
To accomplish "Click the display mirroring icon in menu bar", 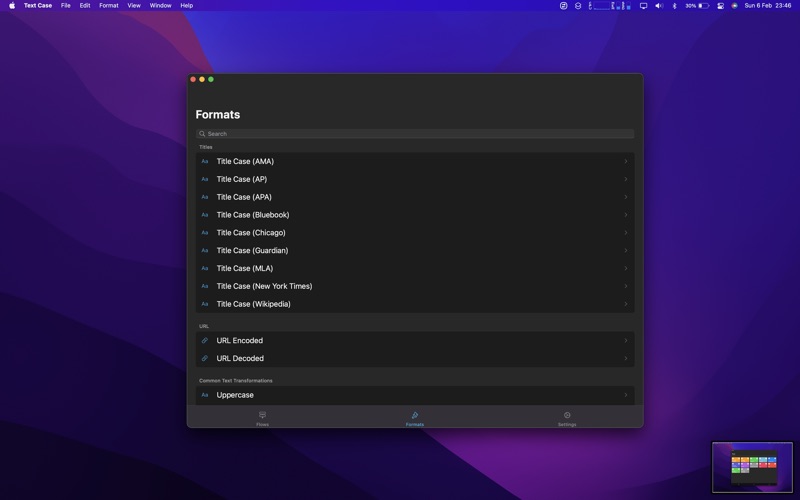I will point(643,6).
